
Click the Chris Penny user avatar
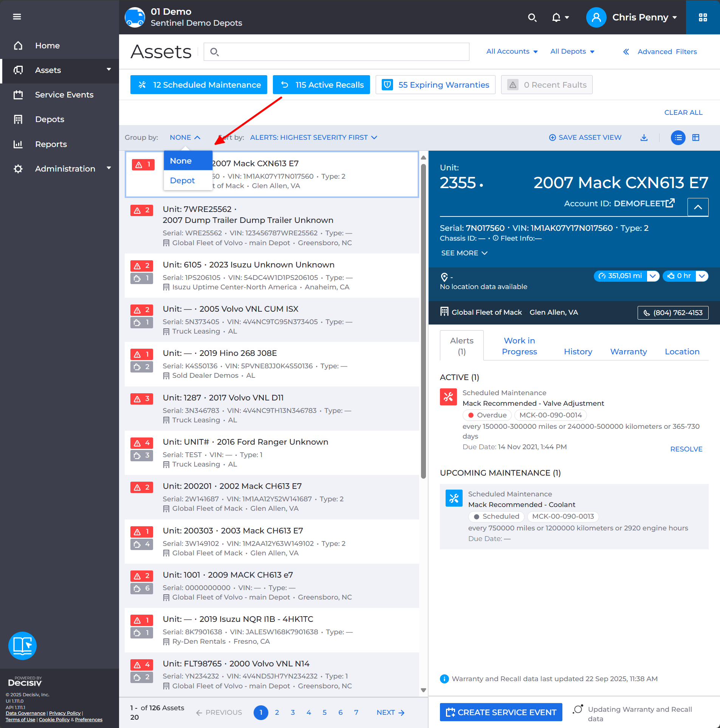click(x=596, y=17)
